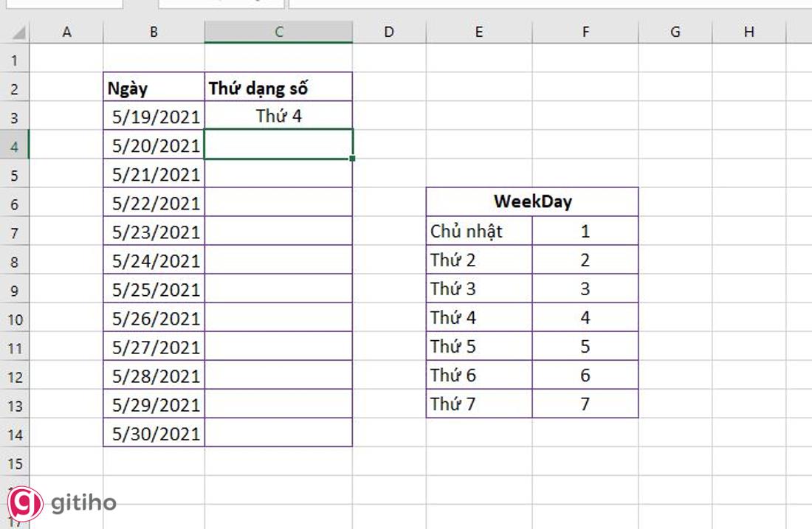Click the Select All corner triangle
The height and width of the screenshot is (529, 812).
(x=19, y=33)
